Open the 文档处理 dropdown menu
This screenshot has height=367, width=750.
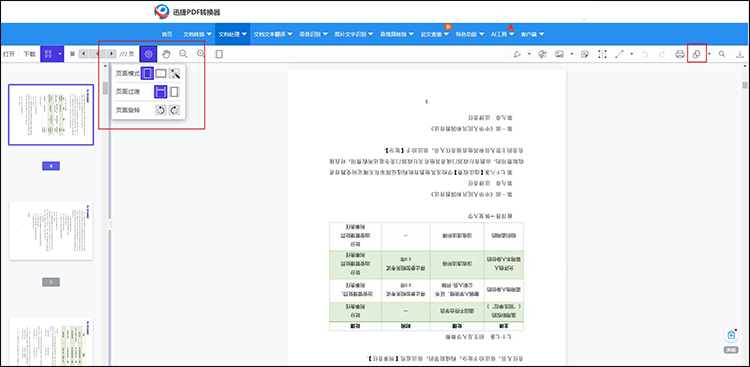232,34
